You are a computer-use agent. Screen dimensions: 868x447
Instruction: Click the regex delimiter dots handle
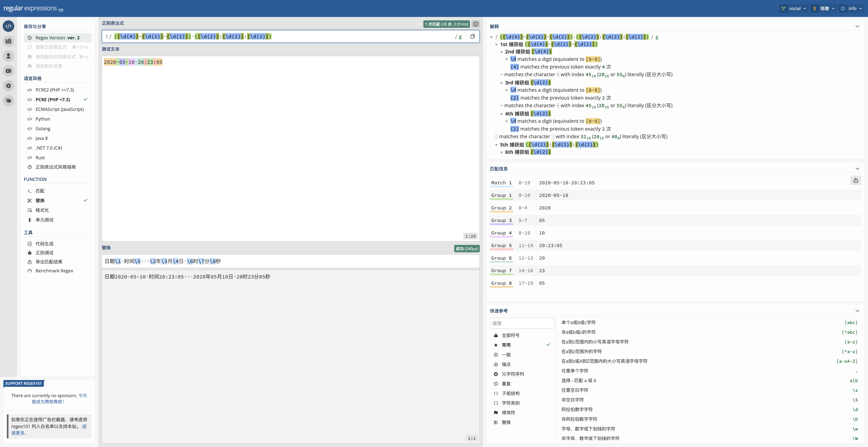coord(106,36)
